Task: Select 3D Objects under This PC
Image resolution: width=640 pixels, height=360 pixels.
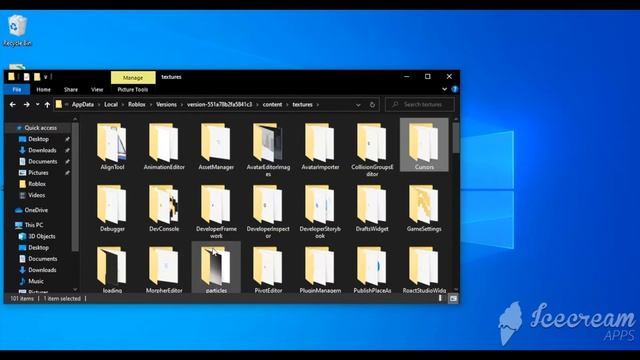Action: tap(41, 236)
